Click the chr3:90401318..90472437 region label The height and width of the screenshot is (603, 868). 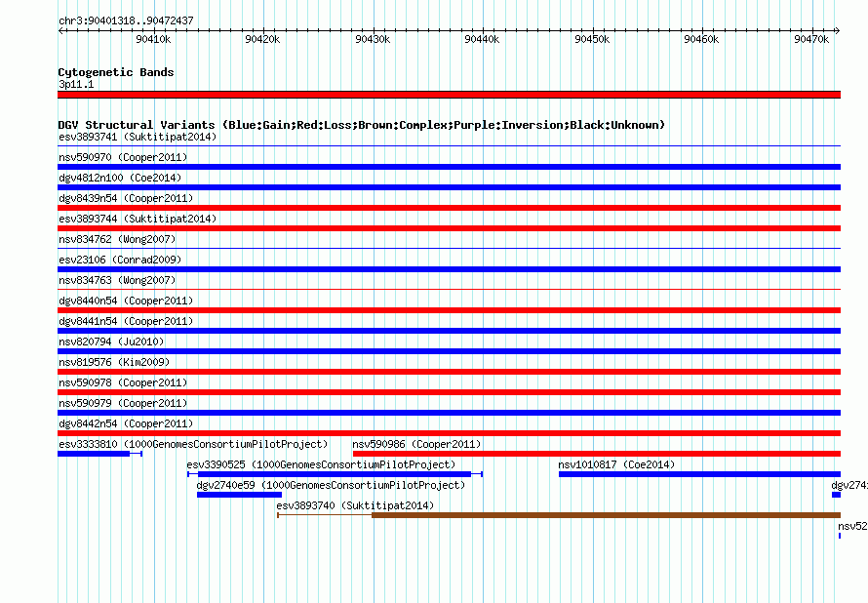click(x=126, y=20)
